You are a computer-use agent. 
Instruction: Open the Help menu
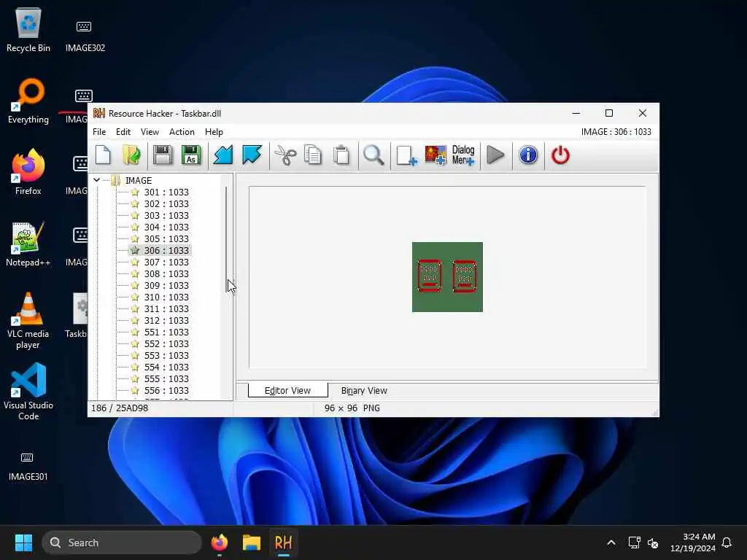(x=214, y=132)
